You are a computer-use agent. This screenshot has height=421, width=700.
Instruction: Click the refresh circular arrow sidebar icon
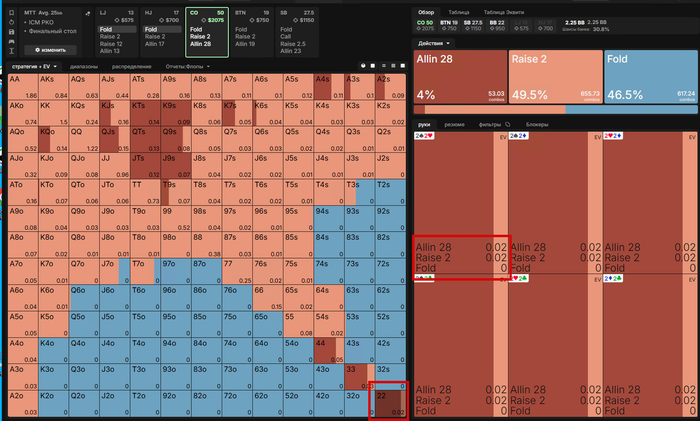click(12, 22)
